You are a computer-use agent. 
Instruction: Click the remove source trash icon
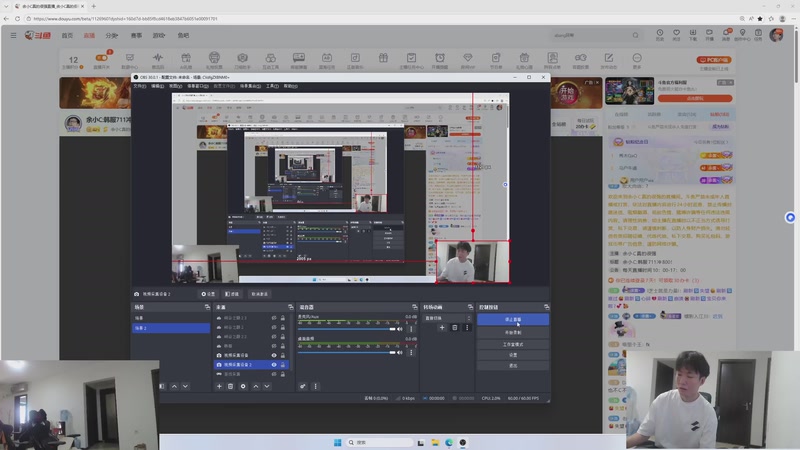[x=230, y=386]
